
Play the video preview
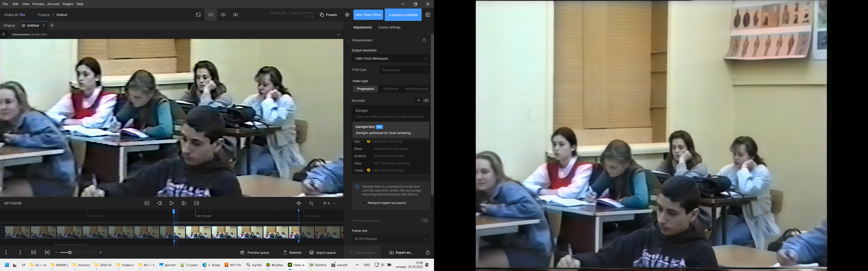click(172, 203)
